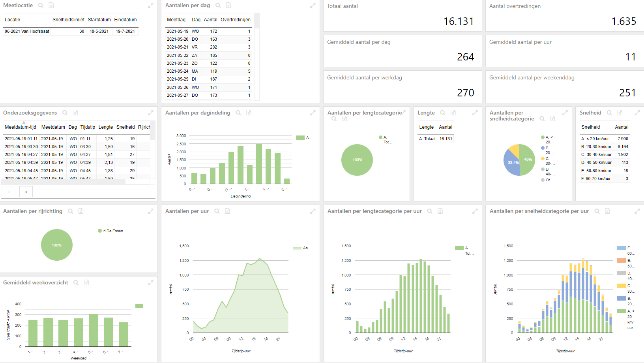Maximize Aantallen per snelheidcategorie pie panel

click(565, 113)
